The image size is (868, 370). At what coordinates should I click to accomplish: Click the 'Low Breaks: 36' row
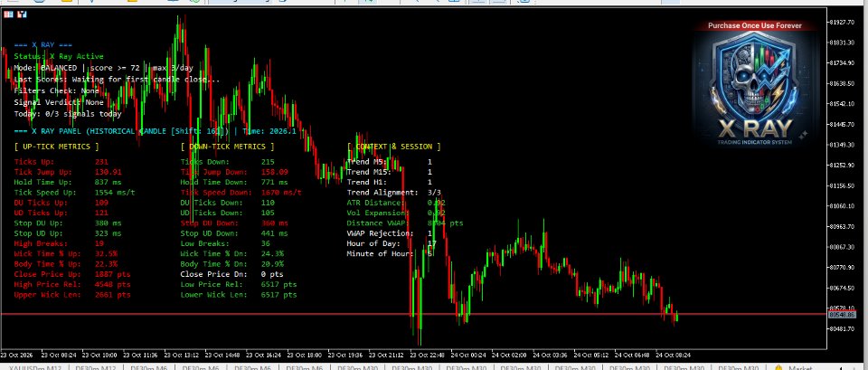pyautogui.click(x=225, y=243)
